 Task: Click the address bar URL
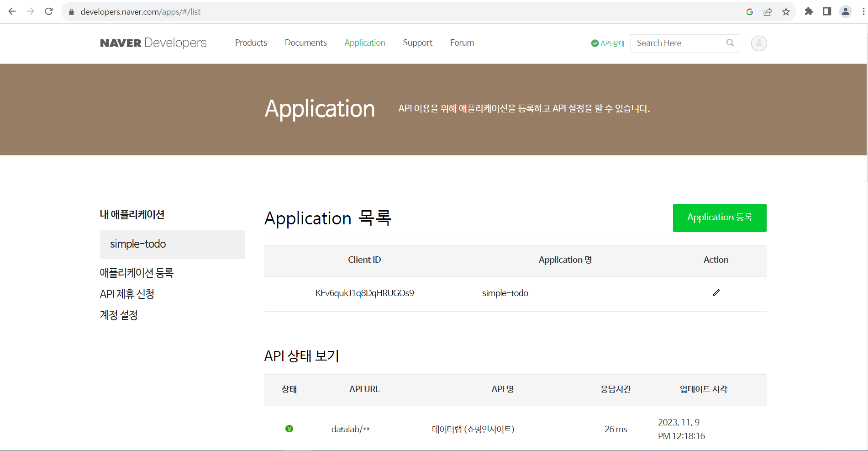[141, 12]
